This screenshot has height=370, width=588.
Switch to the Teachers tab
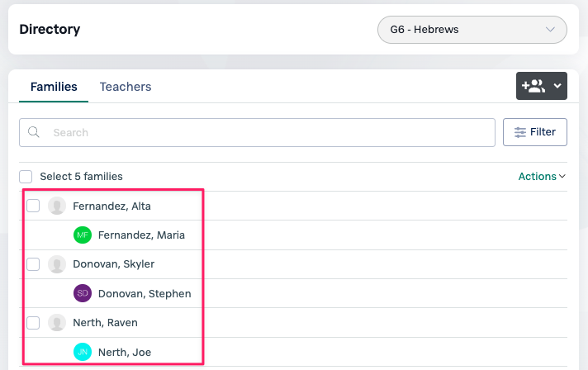pyautogui.click(x=126, y=87)
